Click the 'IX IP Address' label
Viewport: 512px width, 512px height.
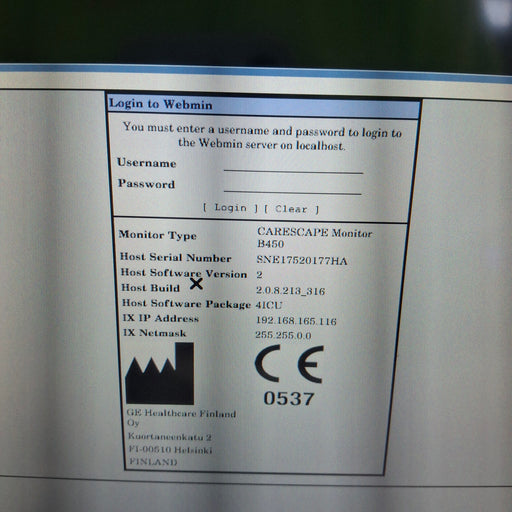click(161, 318)
